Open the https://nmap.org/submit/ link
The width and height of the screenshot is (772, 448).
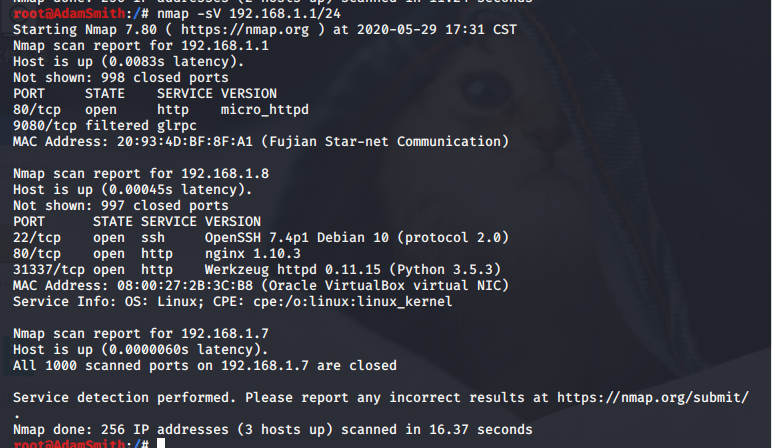653,397
